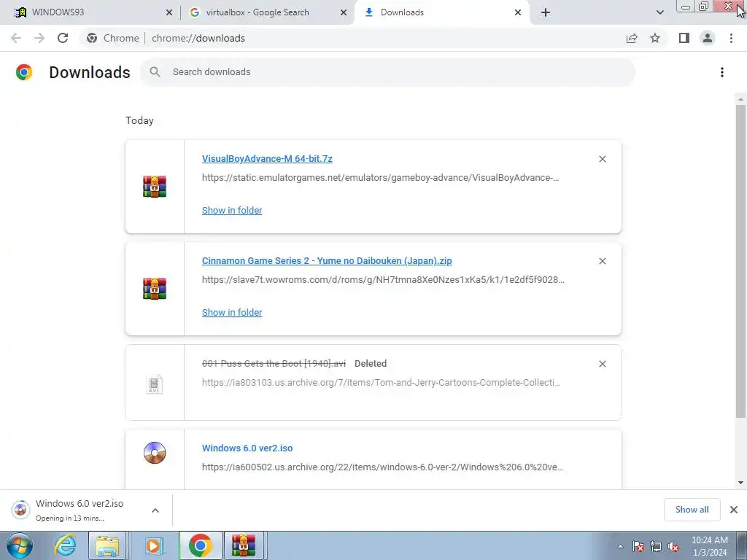Open the tab search dropdown arrow
The height and width of the screenshot is (560, 747).
(x=659, y=12)
